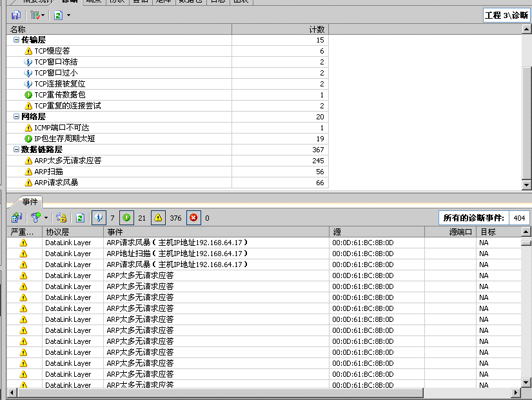Screen dimensions: 532x400
Task: Click the 数据链路层 count value 367
Action: [x=318, y=150]
